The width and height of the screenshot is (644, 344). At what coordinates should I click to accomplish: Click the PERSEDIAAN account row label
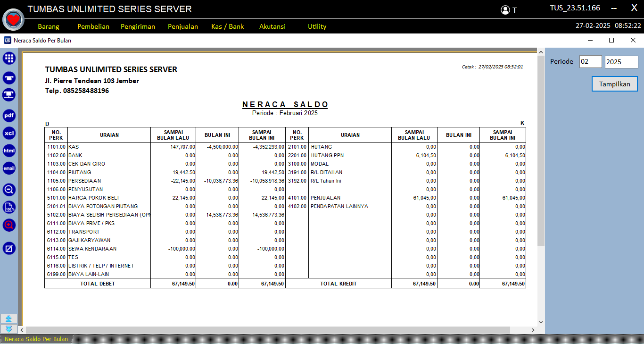click(x=85, y=181)
